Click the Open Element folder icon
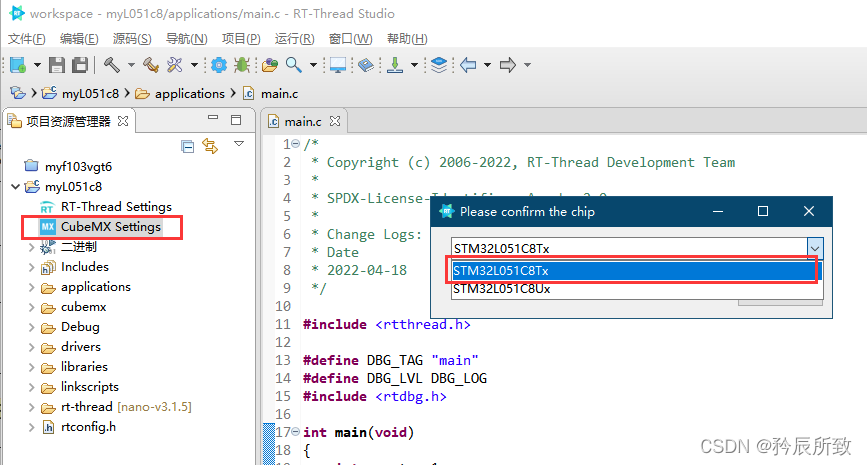This screenshot has height=465, width=867. click(x=270, y=65)
